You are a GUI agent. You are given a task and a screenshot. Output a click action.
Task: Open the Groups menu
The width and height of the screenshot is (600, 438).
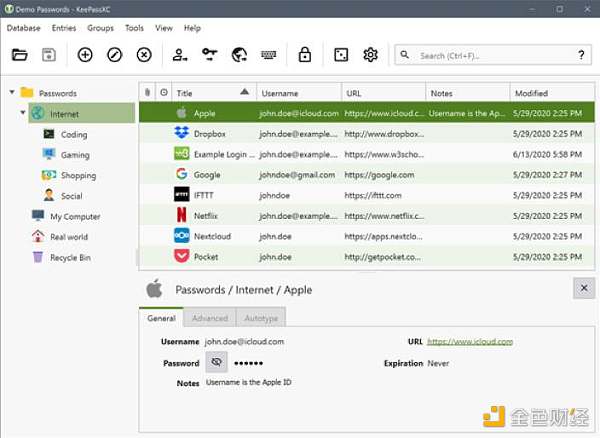tap(100, 28)
